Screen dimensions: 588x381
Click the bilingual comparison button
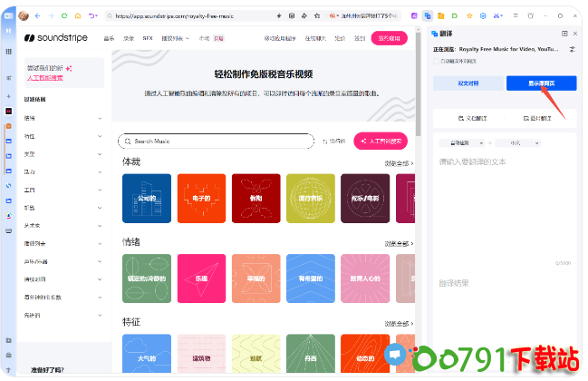click(468, 83)
